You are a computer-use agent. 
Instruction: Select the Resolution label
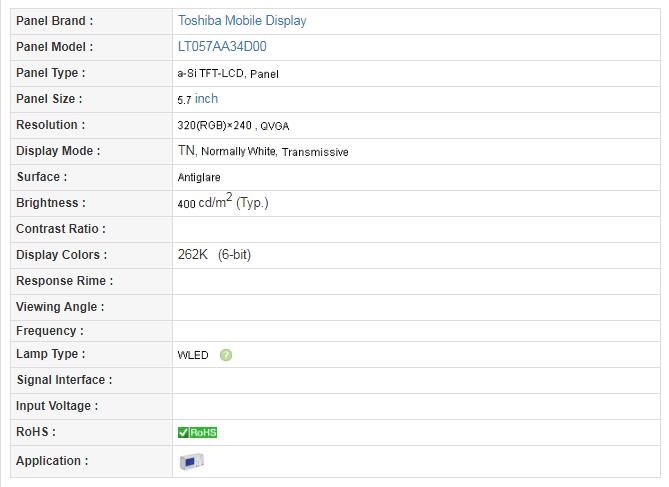tap(51, 125)
